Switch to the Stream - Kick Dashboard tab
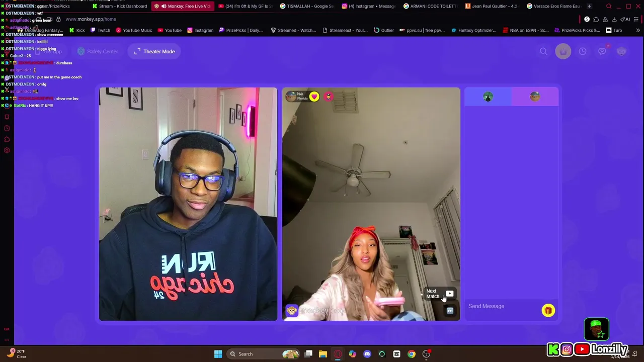The image size is (644, 362). 120,6
